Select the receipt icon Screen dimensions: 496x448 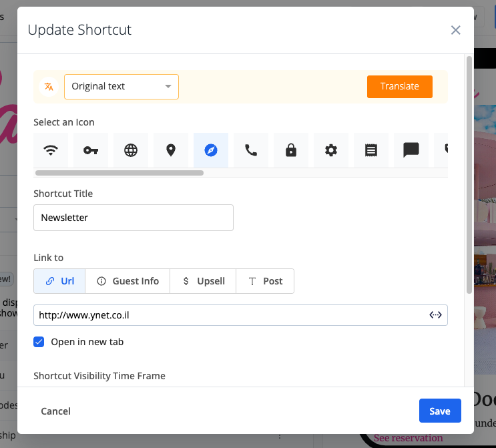click(371, 150)
